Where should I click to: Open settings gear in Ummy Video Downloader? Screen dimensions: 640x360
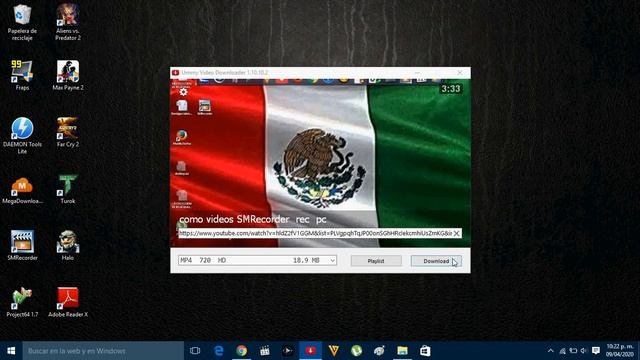(183, 92)
